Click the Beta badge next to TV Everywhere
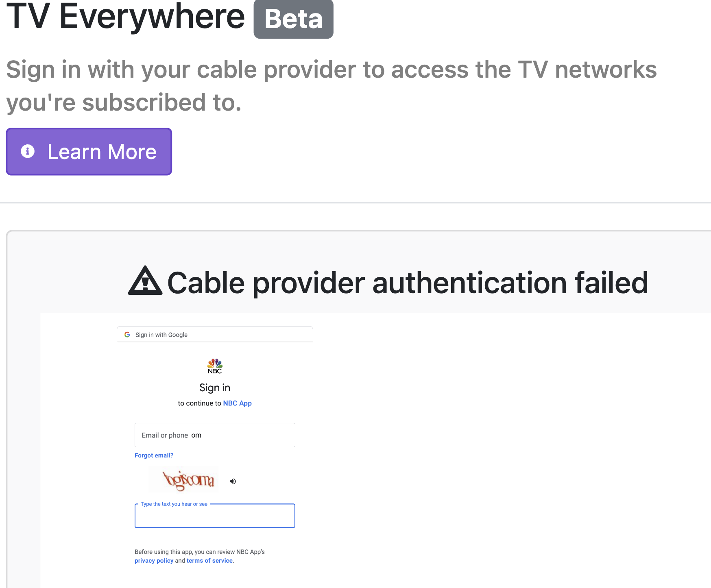 (293, 19)
